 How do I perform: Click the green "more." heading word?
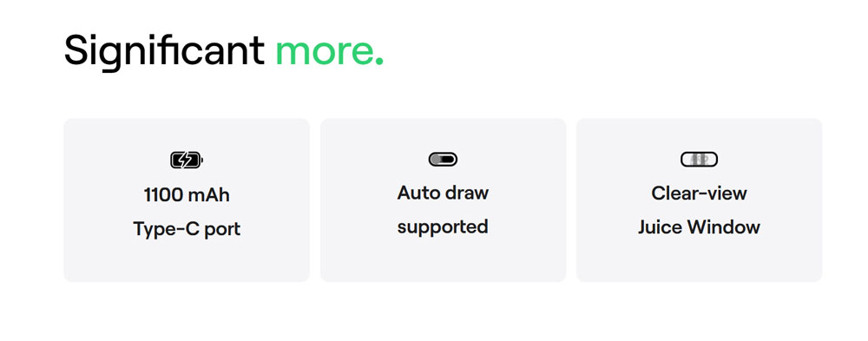click(329, 52)
